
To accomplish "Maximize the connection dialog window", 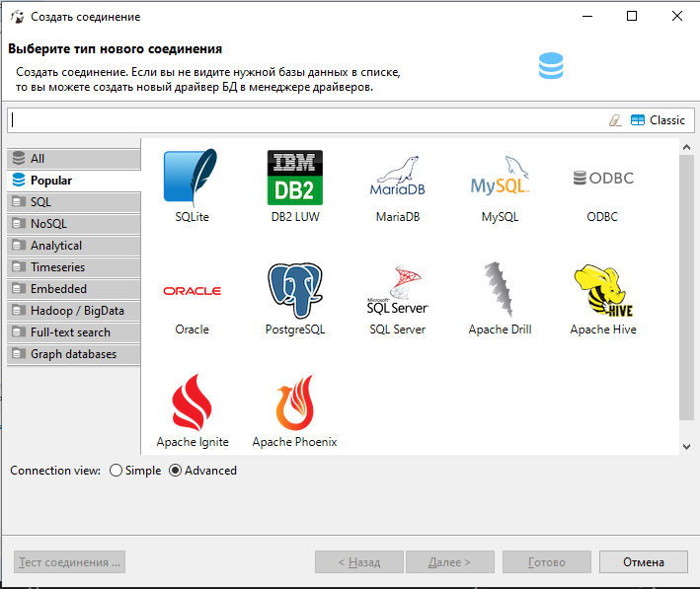I will point(632,16).
